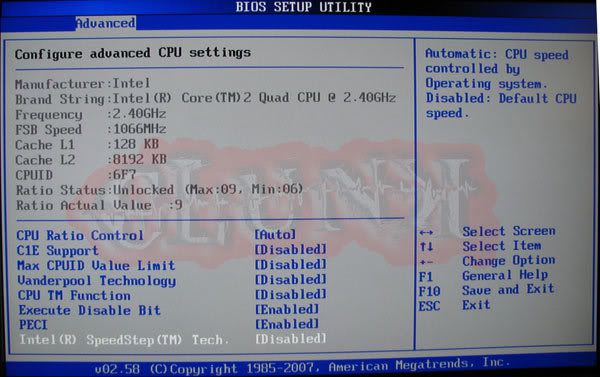Toggle SpeedStep [Disabled] value
The image size is (600, 377).
click(290, 339)
